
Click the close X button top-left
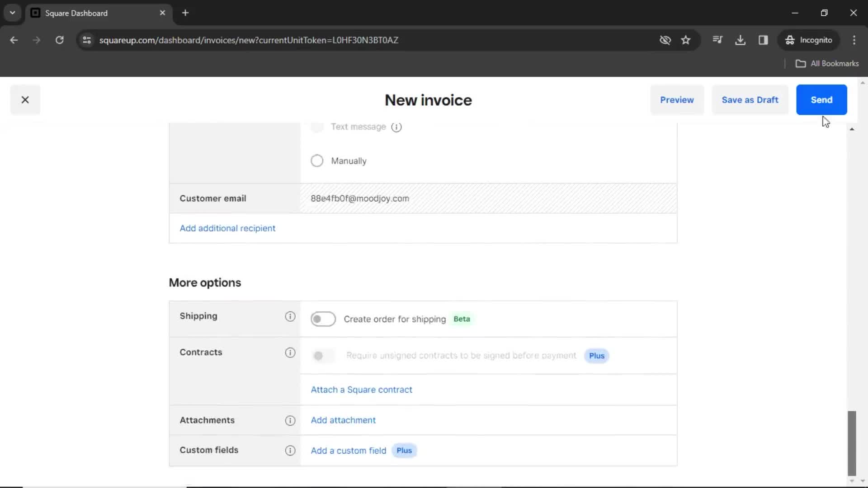tap(25, 99)
